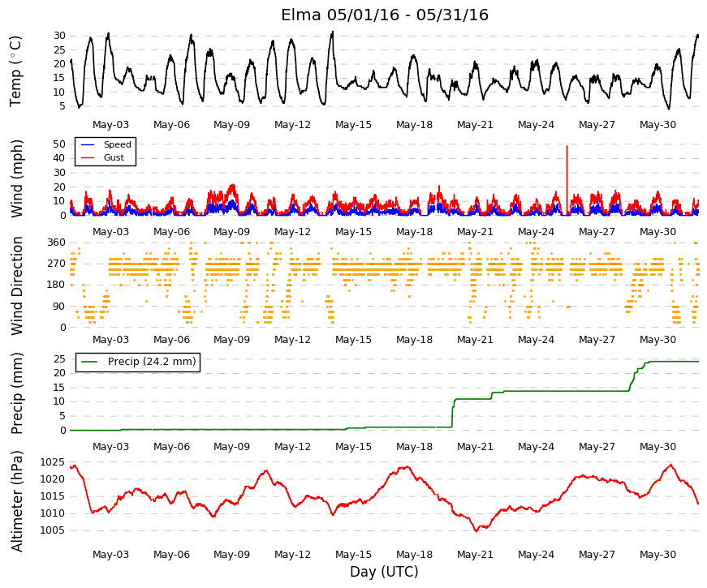707x588 pixels.
Task: Select the Gust legend label
Action: pos(114,157)
